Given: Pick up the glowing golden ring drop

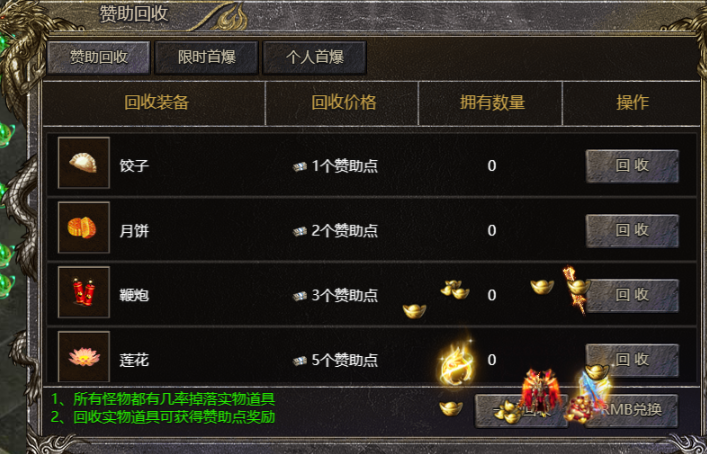Looking at the screenshot, I should pos(456,365).
